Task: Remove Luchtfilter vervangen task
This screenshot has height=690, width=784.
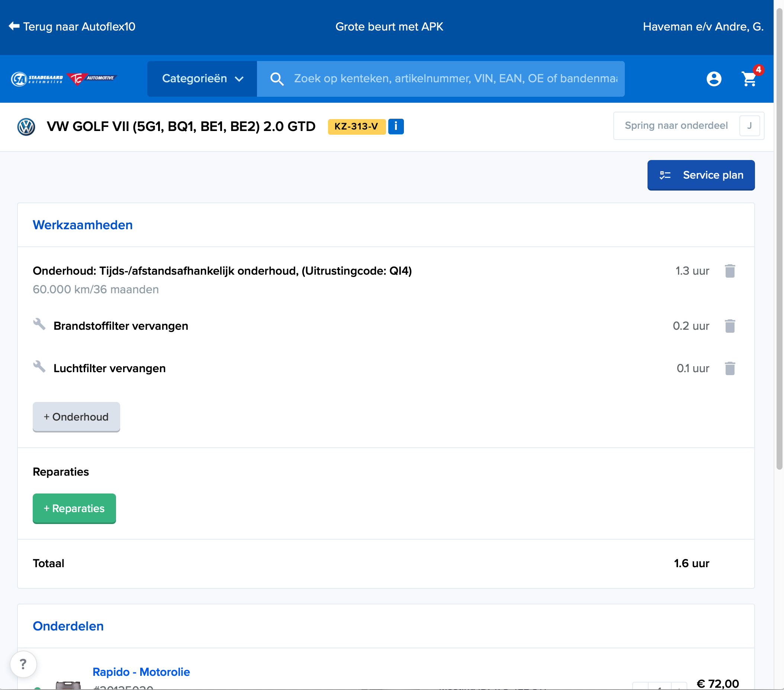Action: pos(730,368)
